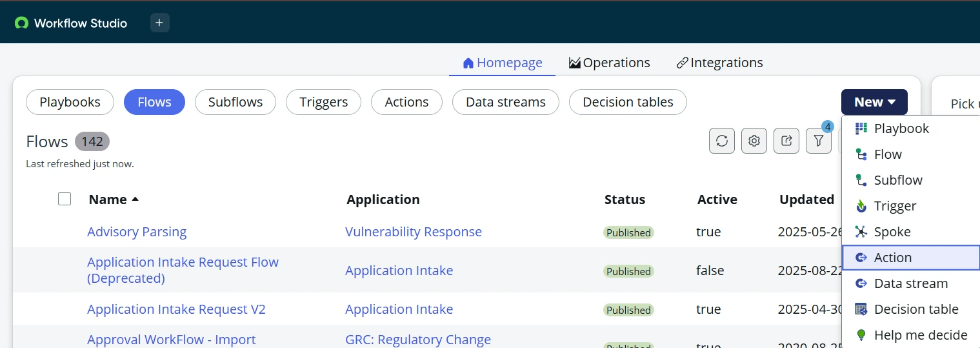This screenshot has width=980, height=348.
Task: Switch to the Homepage tab
Action: tap(503, 63)
